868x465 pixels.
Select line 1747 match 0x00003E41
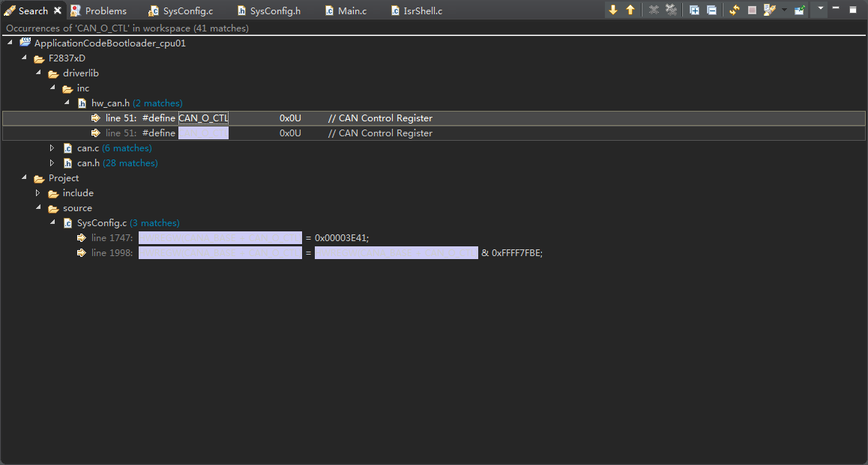click(x=229, y=238)
